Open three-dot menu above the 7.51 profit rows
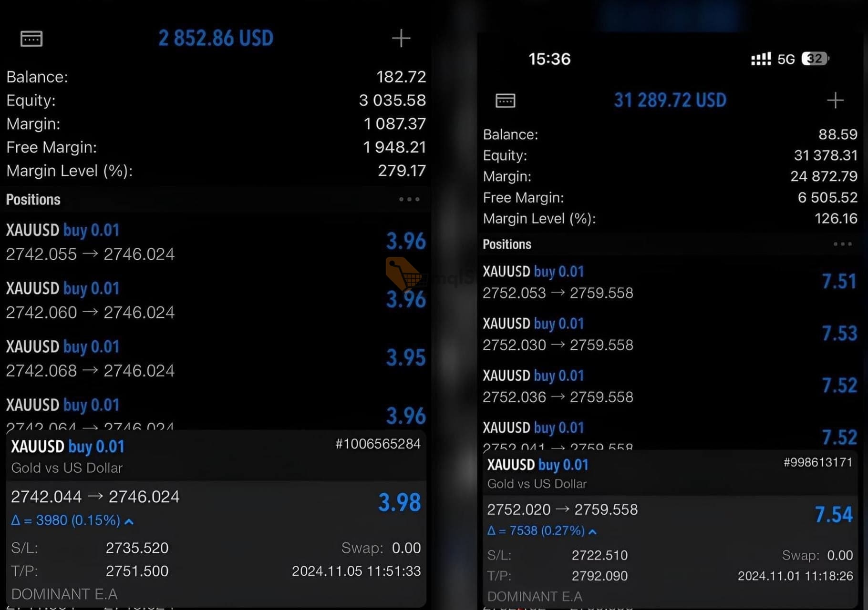 point(842,244)
